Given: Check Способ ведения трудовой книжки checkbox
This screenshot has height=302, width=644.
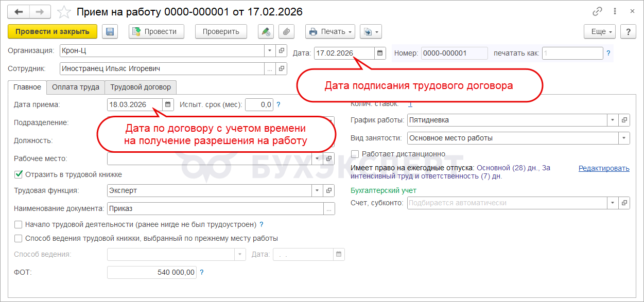Looking at the screenshot, I should [19, 238].
